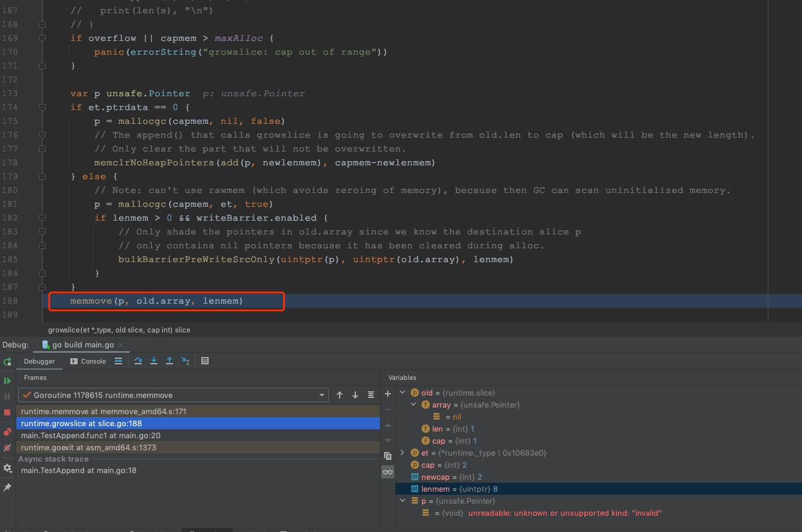Screen dimensions: 802x532
Task: Click the var p unsafe.Pointer declaration line
Action: (130, 94)
